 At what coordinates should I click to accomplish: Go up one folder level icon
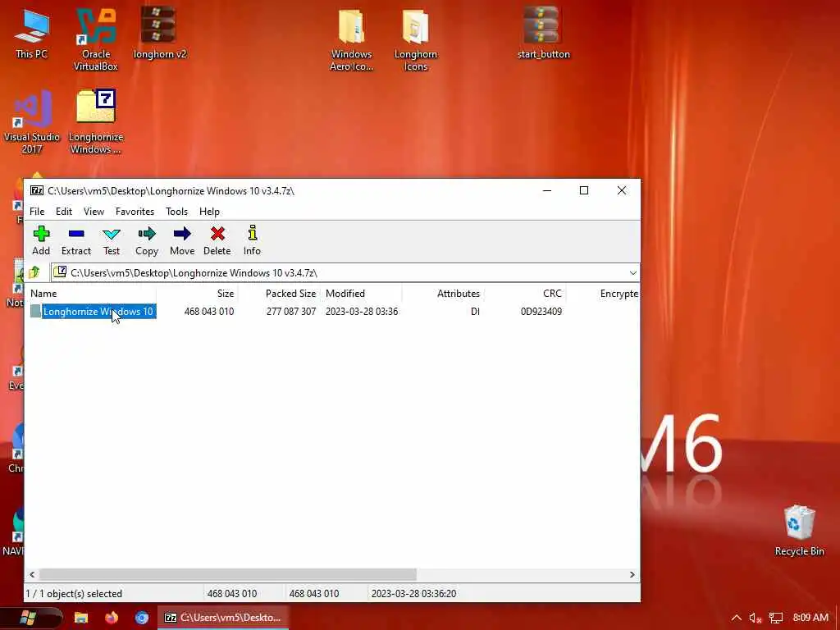(34, 272)
